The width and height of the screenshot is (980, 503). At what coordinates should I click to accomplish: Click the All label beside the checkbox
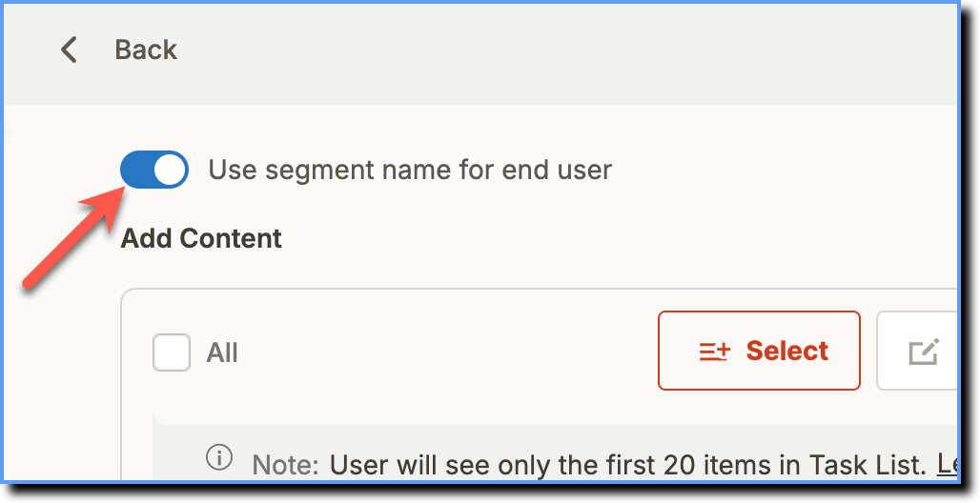(x=222, y=353)
